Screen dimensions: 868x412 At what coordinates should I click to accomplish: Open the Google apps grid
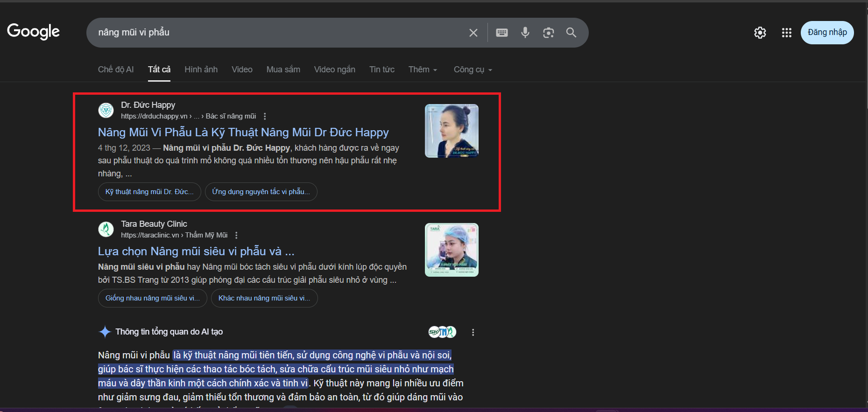point(787,33)
